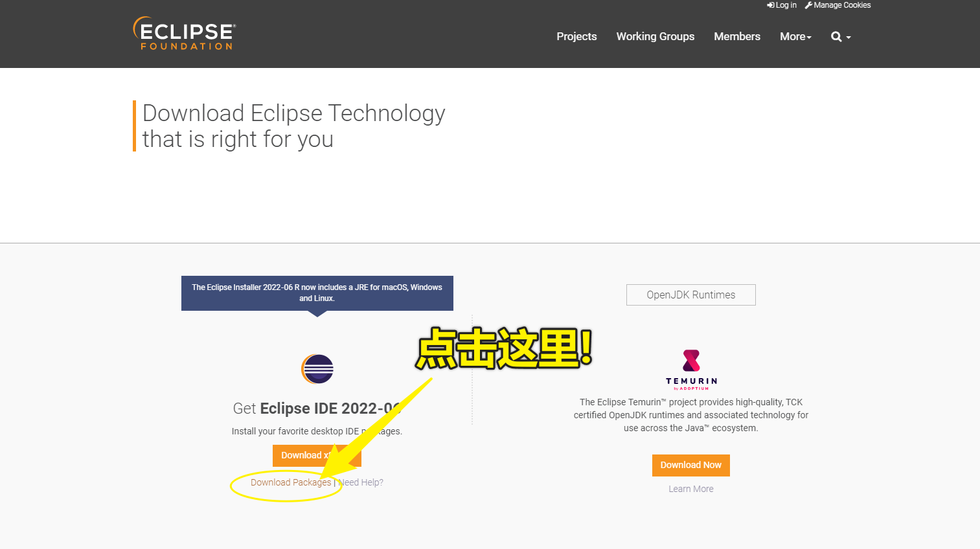Click the Eclipse IDE sphere icon
980x549 pixels.
pyautogui.click(x=317, y=369)
